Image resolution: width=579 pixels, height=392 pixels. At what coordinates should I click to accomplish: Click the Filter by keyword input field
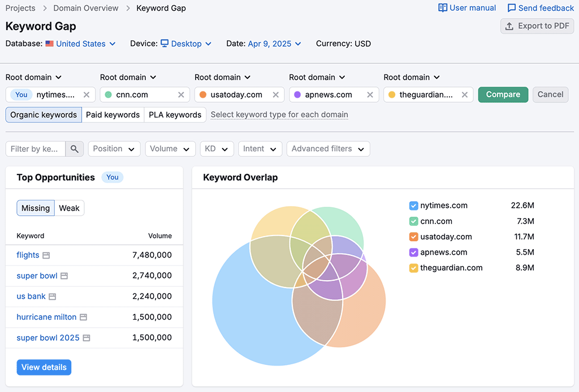(x=36, y=149)
